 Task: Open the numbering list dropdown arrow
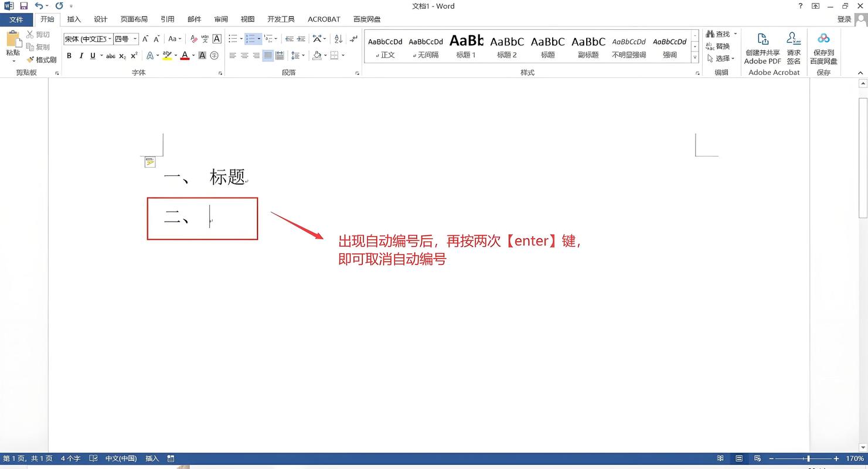click(x=259, y=39)
